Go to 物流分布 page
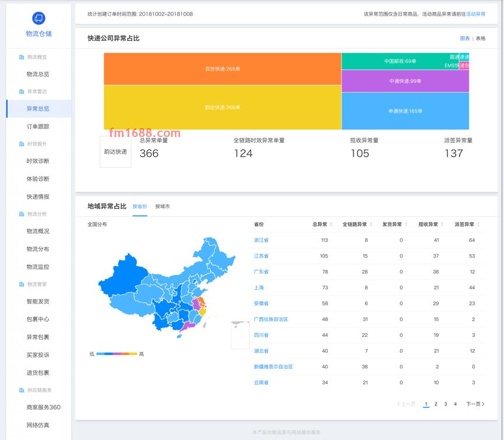The width and height of the screenshot is (504, 440). click(38, 249)
